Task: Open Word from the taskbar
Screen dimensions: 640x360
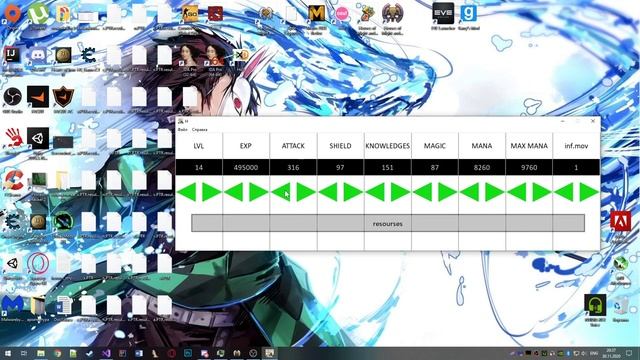Action: [139, 353]
